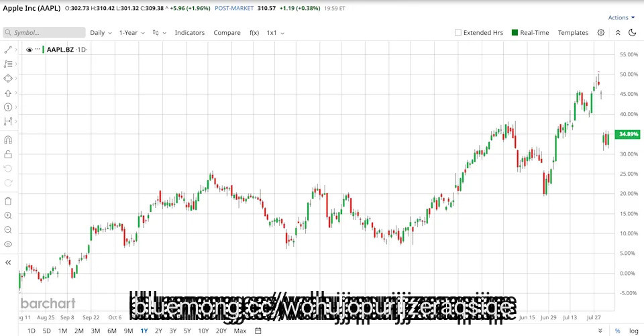Click the POST-MARKET label
This screenshot has height=336, width=644.
(x=234, y=8)
